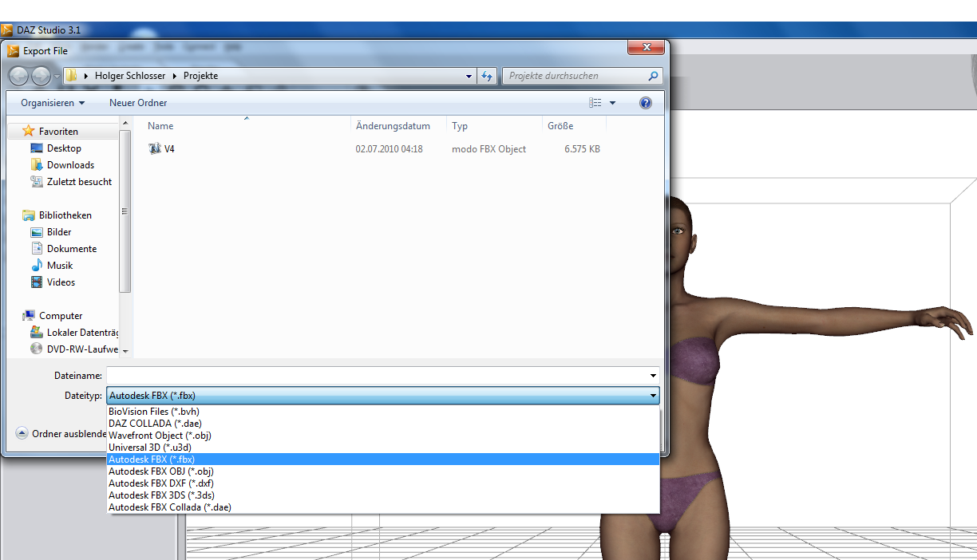Click Ordner ausblenden to hide folders

[x=61, y=434]
